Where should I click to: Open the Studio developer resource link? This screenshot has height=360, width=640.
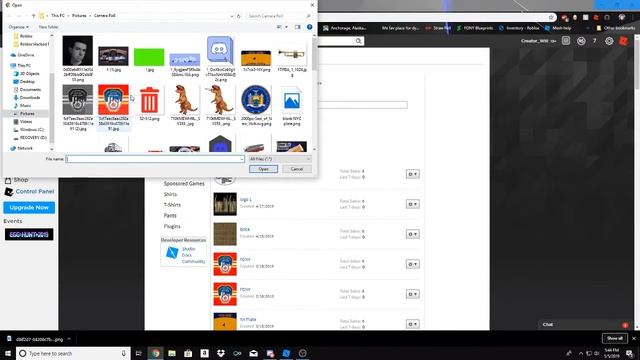click(188, 249)
